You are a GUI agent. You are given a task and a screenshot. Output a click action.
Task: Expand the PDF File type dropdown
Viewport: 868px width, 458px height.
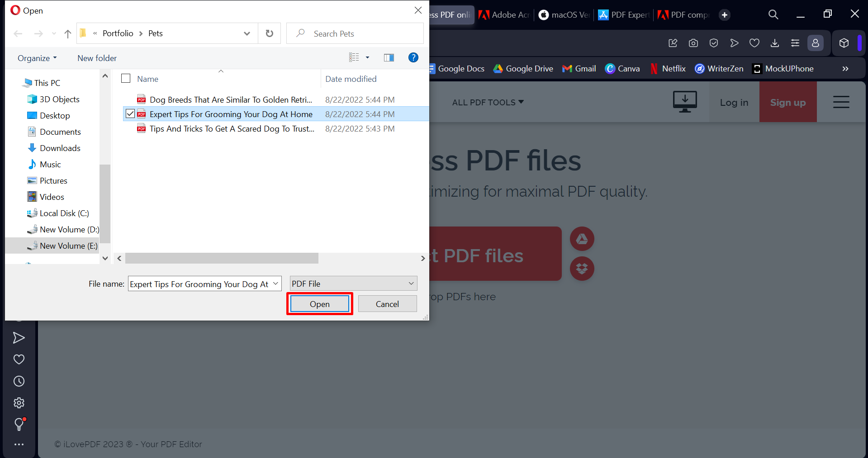pos(411,283)
